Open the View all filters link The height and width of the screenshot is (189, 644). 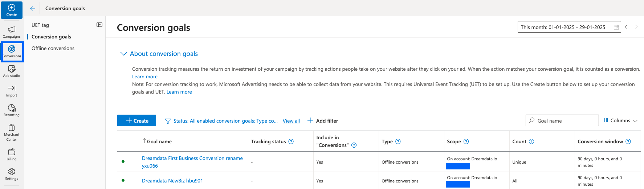click(291, 121)
